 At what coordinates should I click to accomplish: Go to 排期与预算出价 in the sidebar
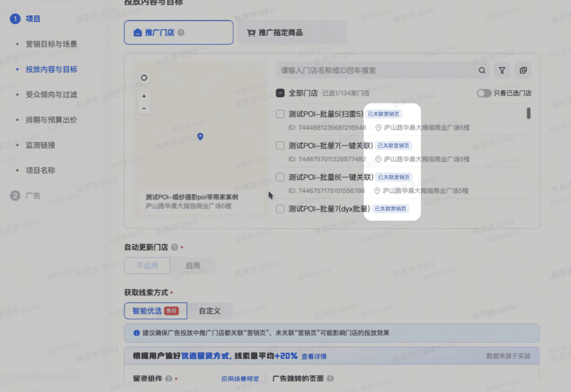point(51,120)
